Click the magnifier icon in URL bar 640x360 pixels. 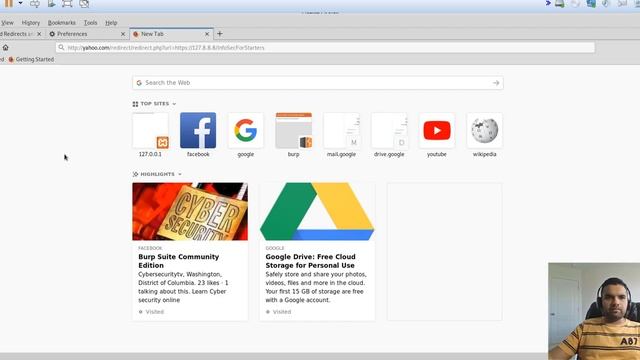point(61,48)
